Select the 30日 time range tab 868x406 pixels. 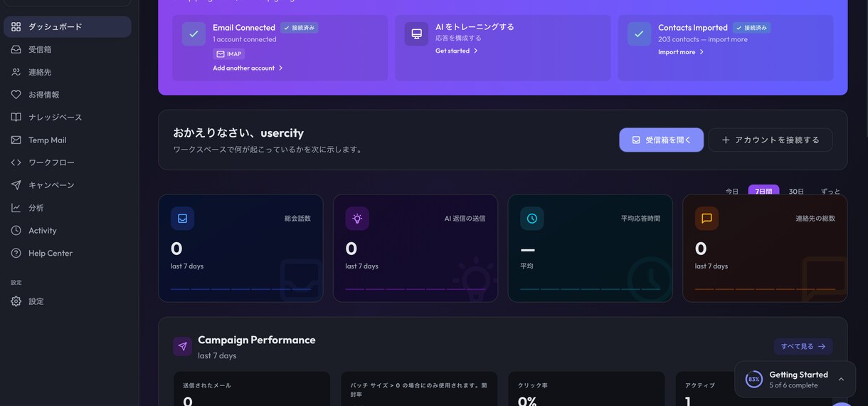click(x=796, y=192)
